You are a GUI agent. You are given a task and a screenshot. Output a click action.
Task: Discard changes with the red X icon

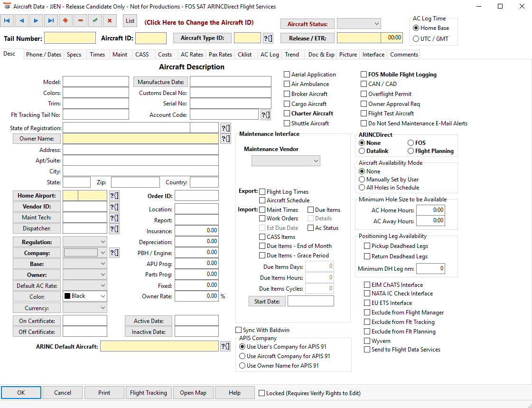[110, 21]
